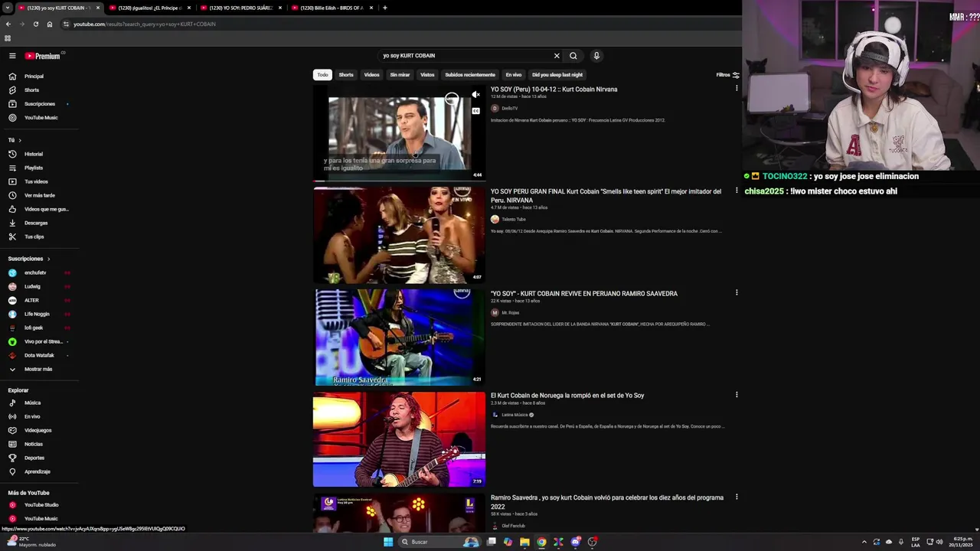The height and width of the screenshot is (551, 980).
Task: Open a new browser tab with the plus
Action: click(385, 8)
